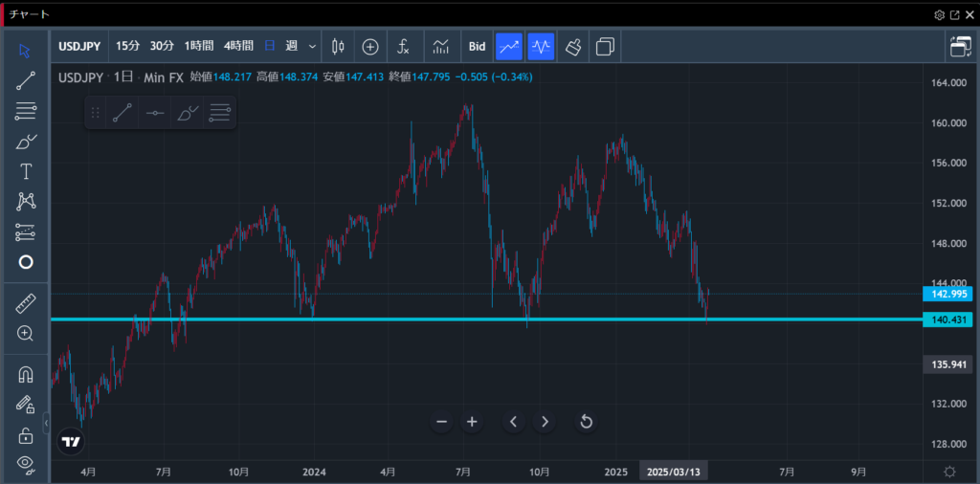The width and height of the screenshot is (980, 484).
Task: Toggle the magnet mode
Action: (25, 375)
